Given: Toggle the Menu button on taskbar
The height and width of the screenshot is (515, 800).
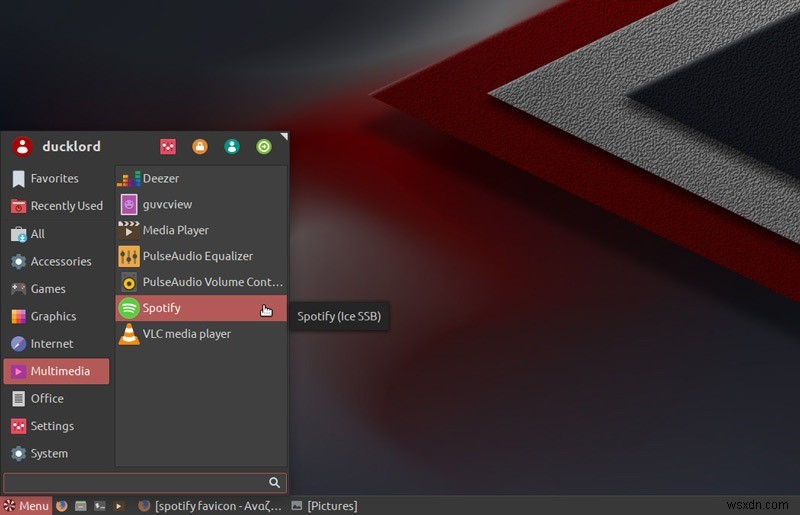Looking at the screenshot, I should click(x=26, y=506).
